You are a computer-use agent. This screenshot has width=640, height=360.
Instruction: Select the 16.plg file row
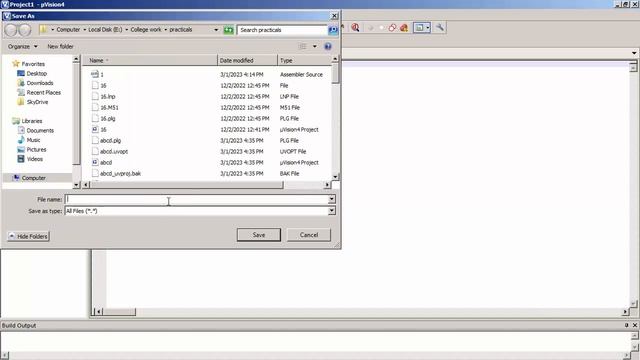click(x=207, y=118)
